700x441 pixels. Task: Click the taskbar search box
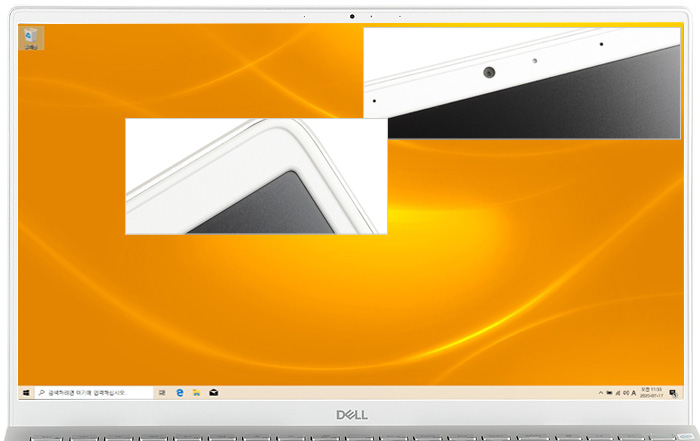pos(94,393)
